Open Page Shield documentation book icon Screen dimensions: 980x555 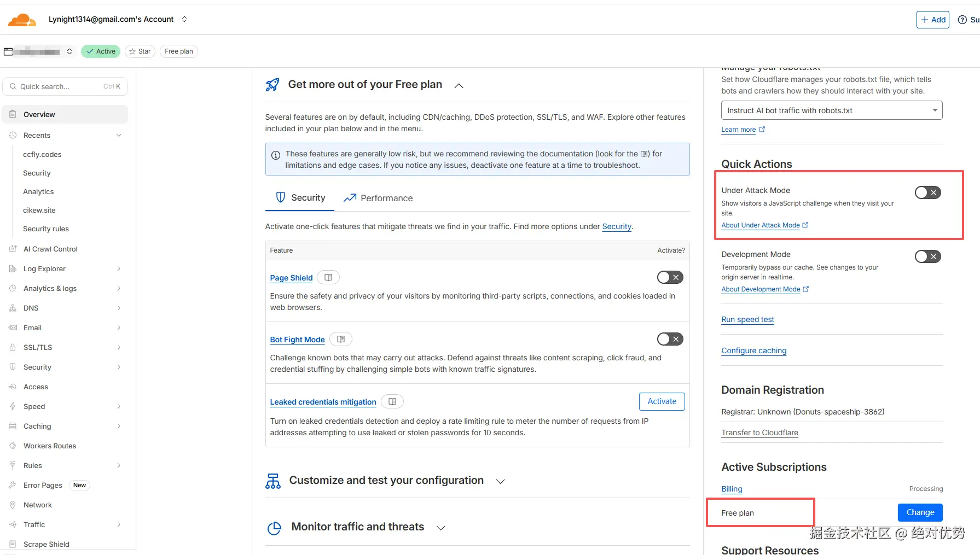(328, 278)
